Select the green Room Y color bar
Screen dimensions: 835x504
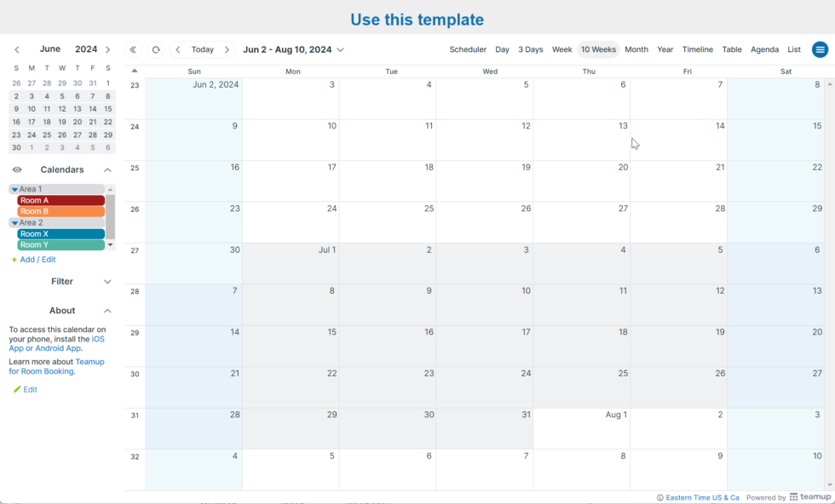tap(60, 244)
